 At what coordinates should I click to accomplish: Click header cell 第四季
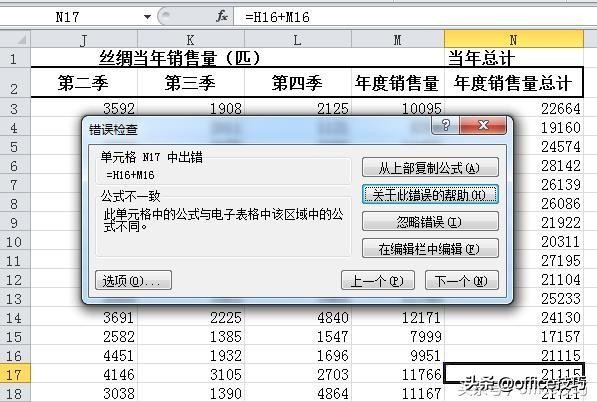(x=298, y=83)
